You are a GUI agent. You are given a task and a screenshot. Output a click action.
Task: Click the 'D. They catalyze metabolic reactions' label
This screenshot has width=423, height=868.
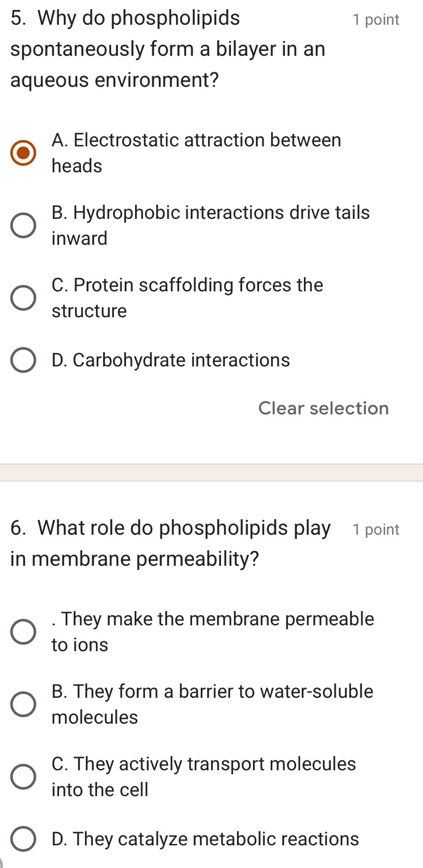205,839
